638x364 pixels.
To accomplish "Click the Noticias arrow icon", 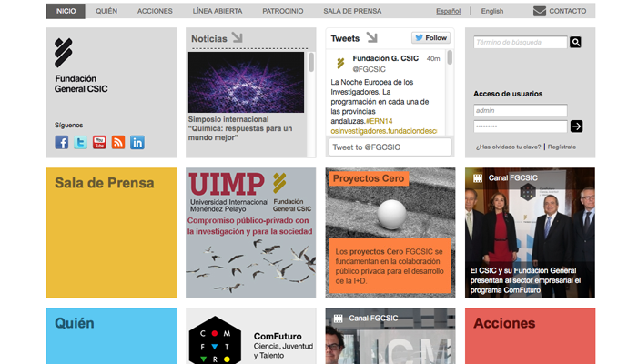I will [238, 37].
